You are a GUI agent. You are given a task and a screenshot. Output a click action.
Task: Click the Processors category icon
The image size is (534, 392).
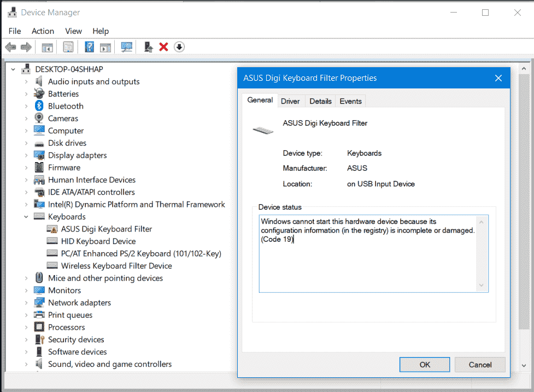point(39,327)
